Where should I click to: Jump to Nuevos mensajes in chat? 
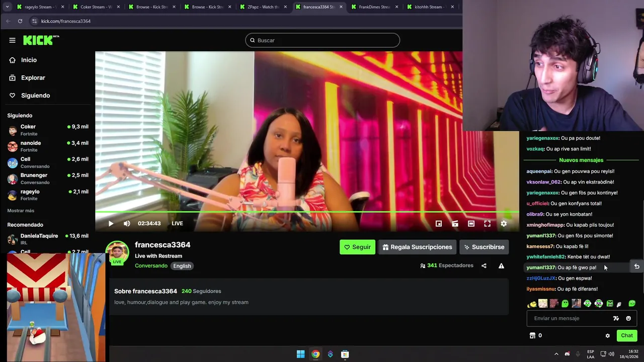click(x=581, y=160)
